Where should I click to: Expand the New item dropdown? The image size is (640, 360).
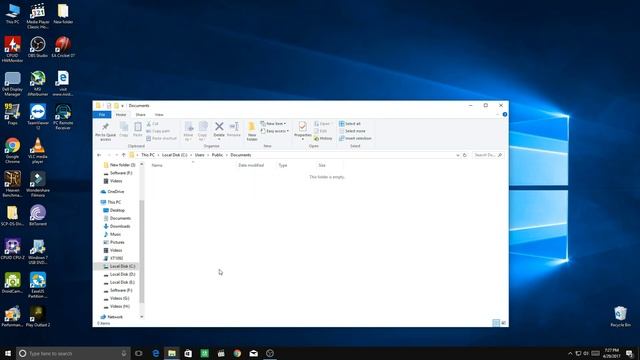(273, 124)
